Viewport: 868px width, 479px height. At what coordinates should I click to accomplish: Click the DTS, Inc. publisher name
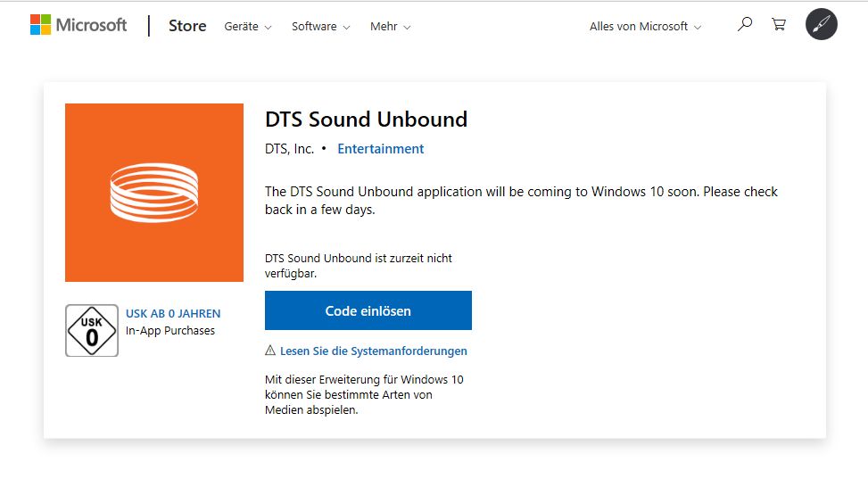pos(289,149)
